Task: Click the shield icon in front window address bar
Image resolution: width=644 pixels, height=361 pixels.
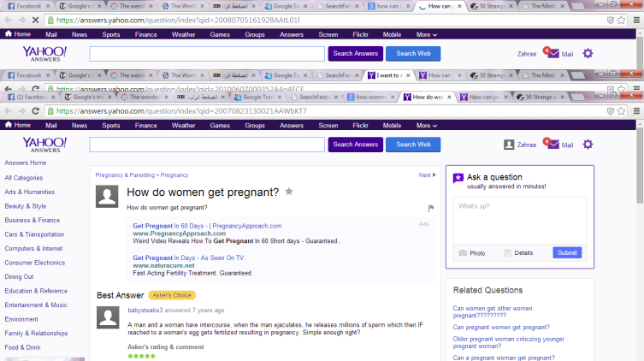Action: pyautogui.click(x=611, y=111)
